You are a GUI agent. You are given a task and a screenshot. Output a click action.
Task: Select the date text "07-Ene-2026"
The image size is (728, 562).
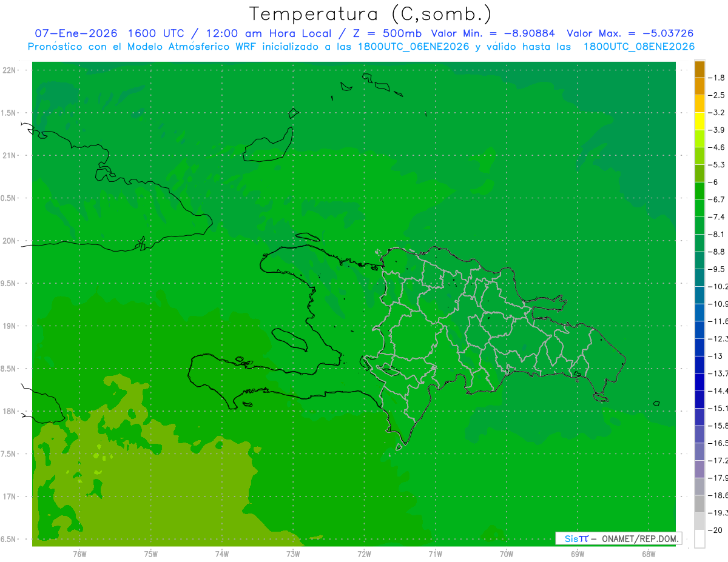[x=76, y=33]
